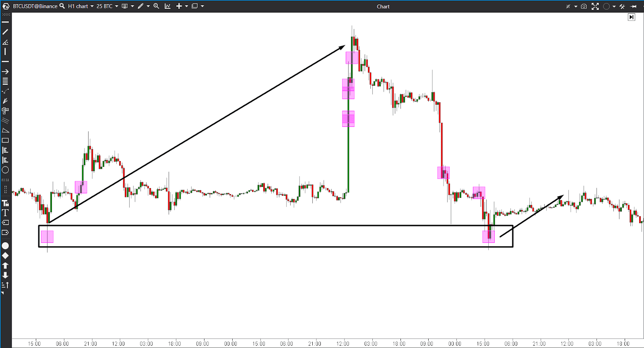Pin the chart window with the pushpin icon
644x348 pixels.
click(634, 6)
